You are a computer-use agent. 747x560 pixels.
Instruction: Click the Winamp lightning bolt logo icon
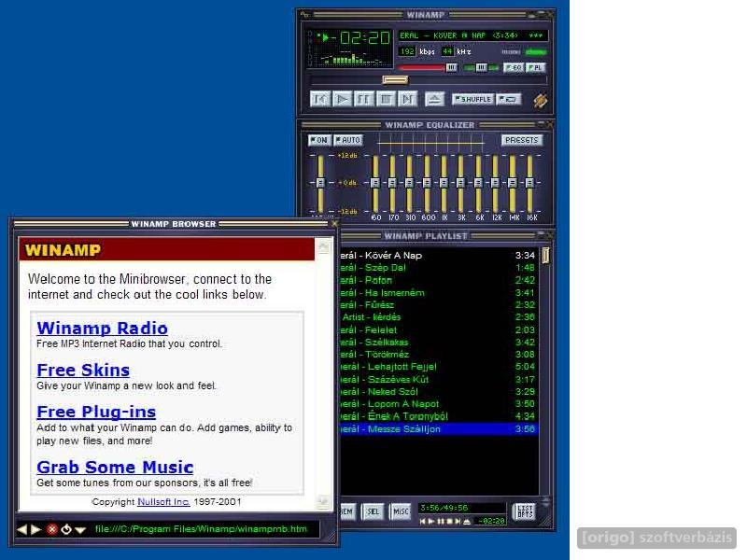[541, 100]
